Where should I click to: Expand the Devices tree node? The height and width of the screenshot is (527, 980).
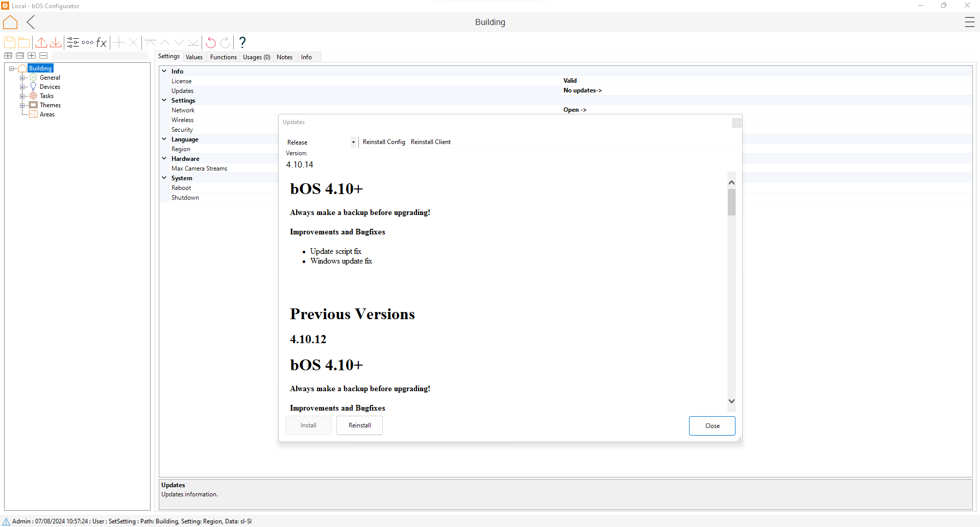pos(22,87)
